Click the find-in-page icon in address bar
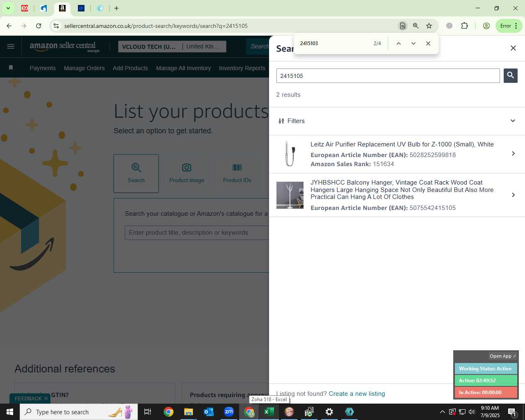 click(x=402, y=26)
